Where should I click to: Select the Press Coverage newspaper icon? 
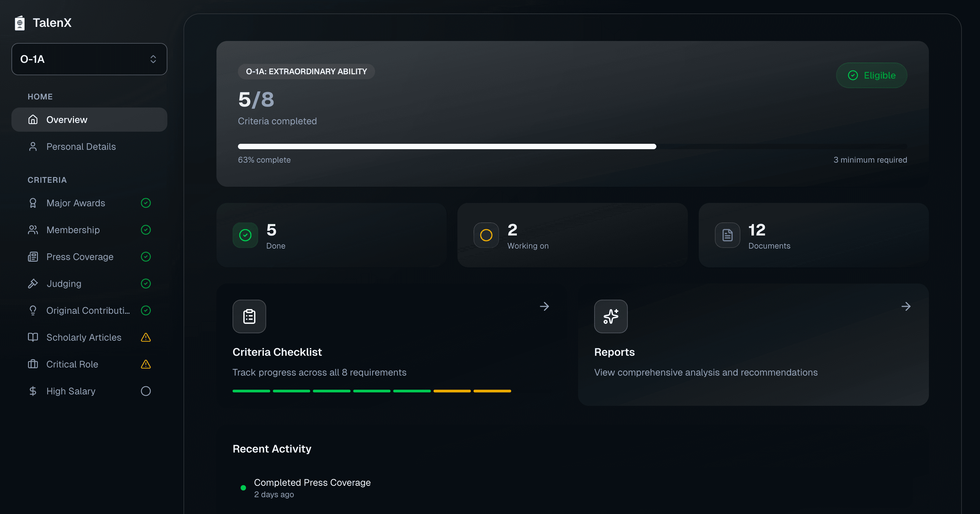pos(33,257)
